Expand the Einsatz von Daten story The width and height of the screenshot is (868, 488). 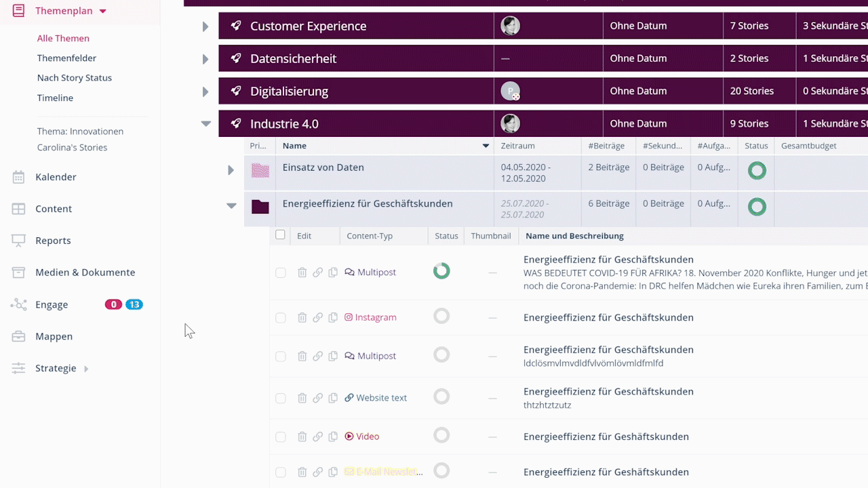[231, 170]
